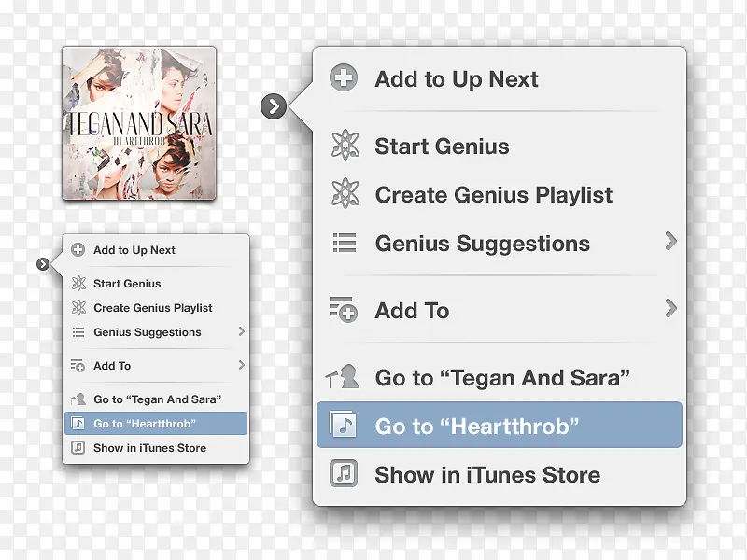The image size is (747, 560).
Task: Click the artist silhouette icon in large menu
Action: (343, 376)
